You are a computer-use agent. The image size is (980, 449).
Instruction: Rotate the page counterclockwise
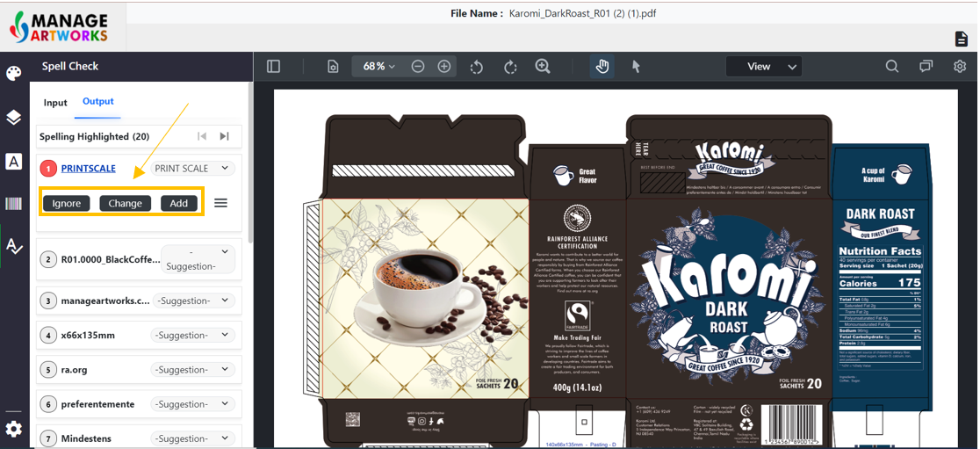(x=477, y=66)
